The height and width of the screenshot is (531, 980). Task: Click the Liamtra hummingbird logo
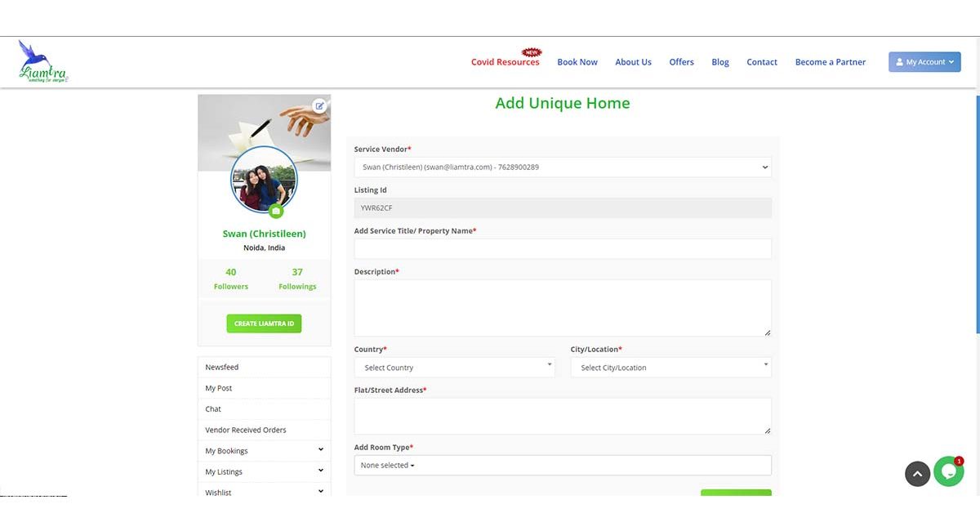(43, 61)
